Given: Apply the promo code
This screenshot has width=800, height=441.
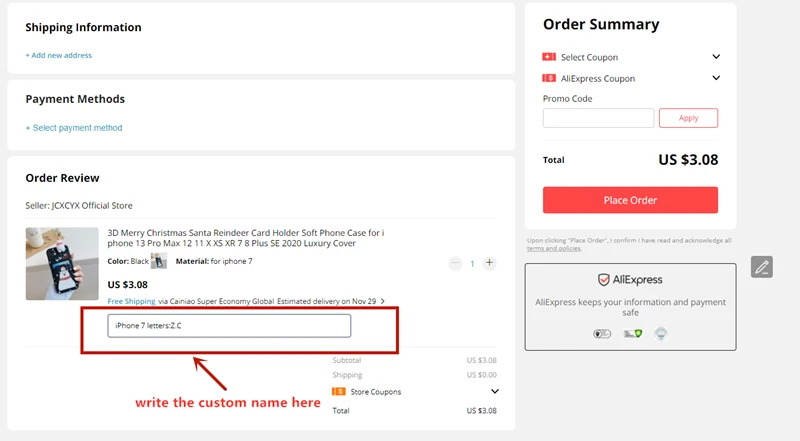Looking at the screenshot, I should tap(688, 118).
